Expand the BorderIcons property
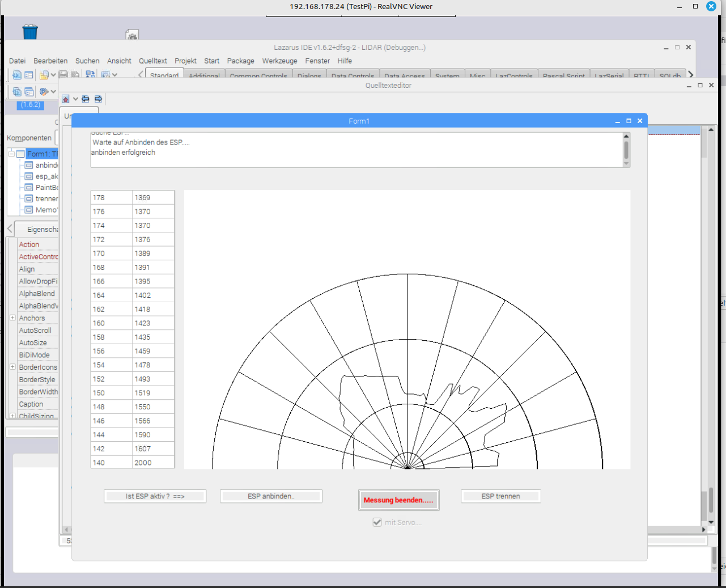This screenshot has width=726, height=588. tap(12, 367)
